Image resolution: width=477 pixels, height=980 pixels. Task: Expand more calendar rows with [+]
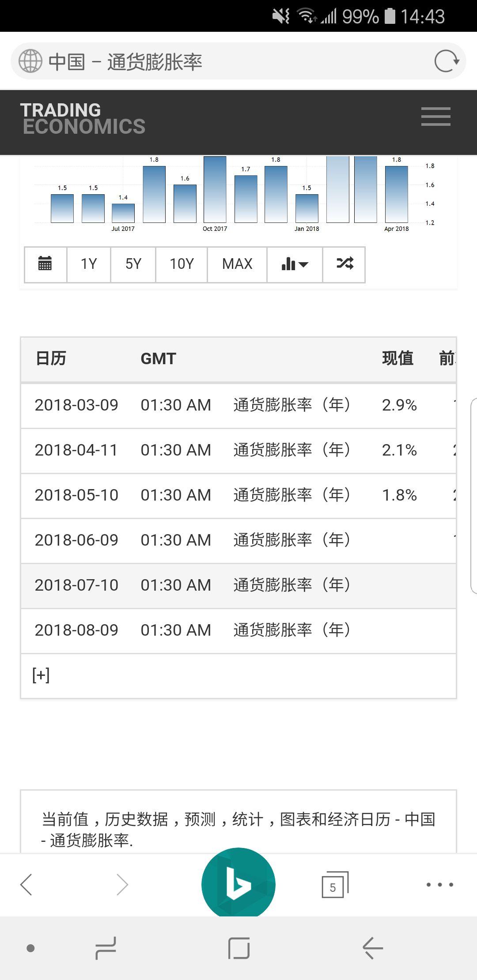tap(41, 675)
